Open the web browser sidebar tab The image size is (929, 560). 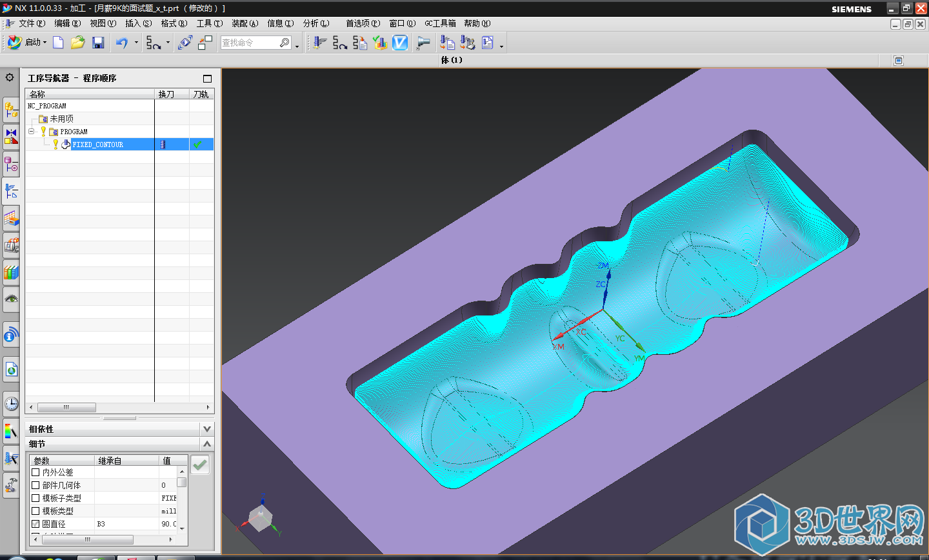11,370
